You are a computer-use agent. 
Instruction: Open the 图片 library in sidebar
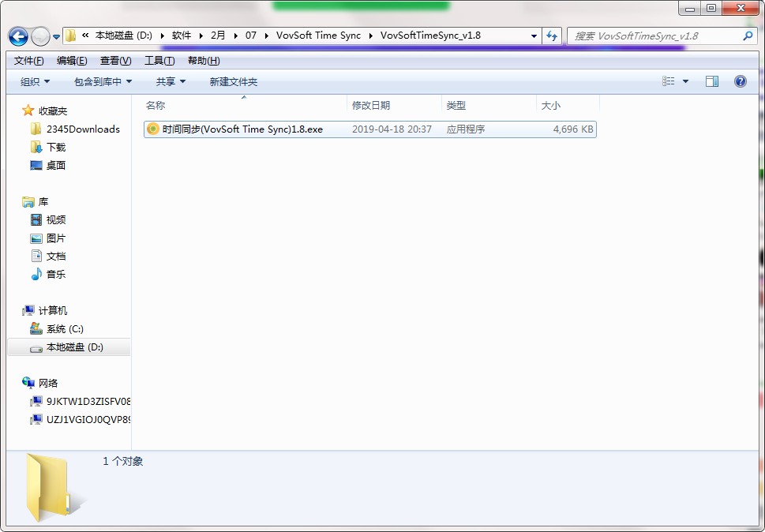[54, 238]
